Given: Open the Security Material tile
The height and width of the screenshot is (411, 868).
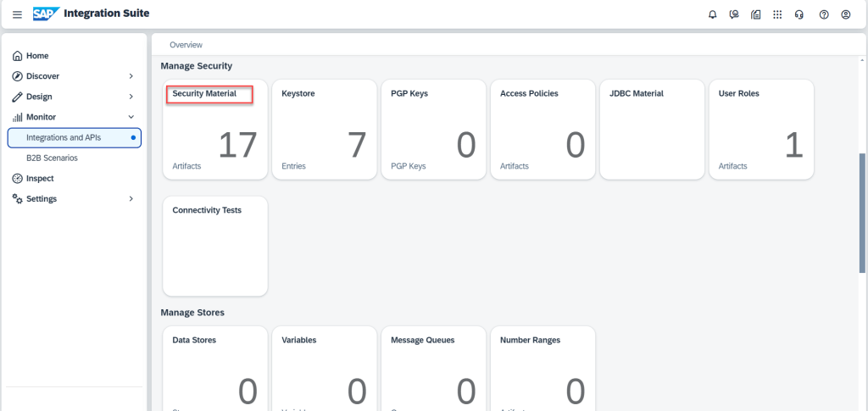Looking at the screenshot, I should tap(214, 129).
